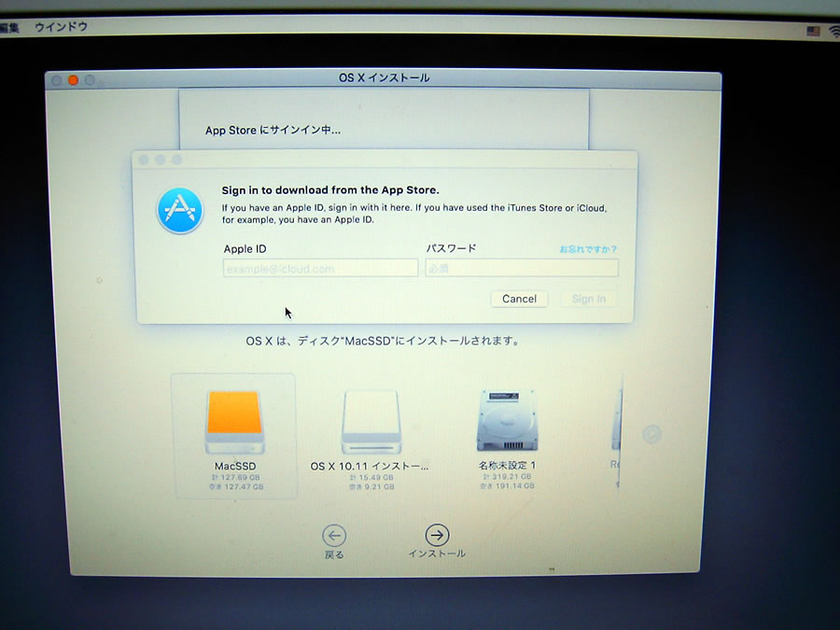
Task: Click the App Store にサインイン中 status text
Action: pyautogui.click(x=273, y=130)
